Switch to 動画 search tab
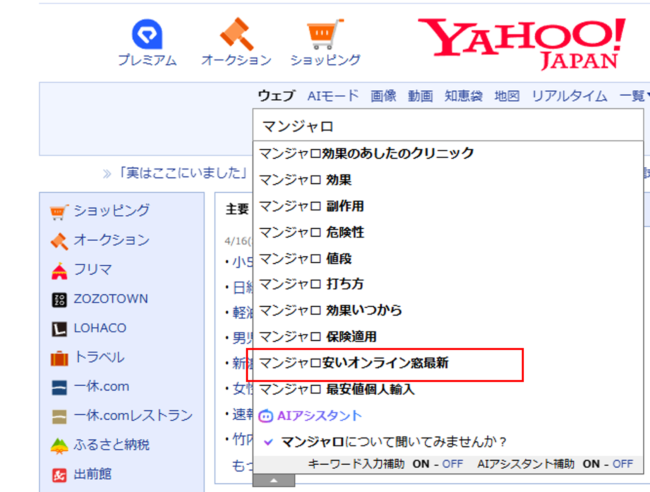 (x=420, y=96)
